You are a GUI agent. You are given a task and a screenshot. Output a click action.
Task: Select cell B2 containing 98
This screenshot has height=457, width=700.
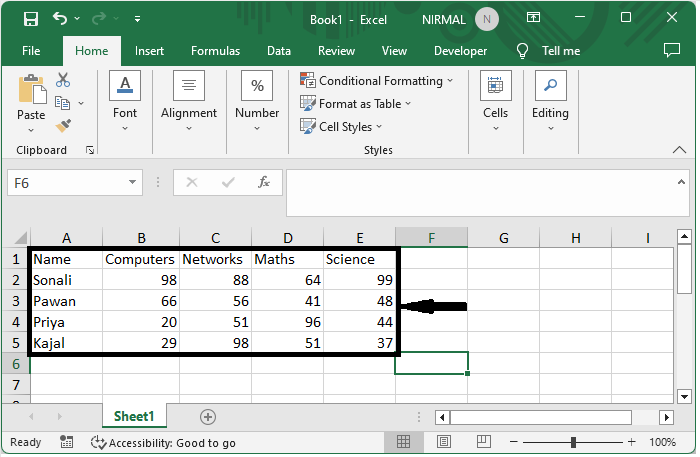click(141, 280)
